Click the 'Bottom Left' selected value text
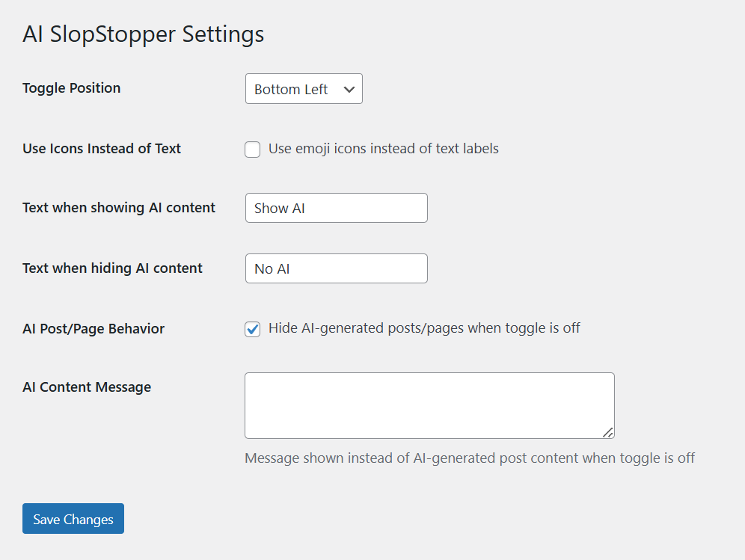Viewport: 745px width, 560px height. point(291,90)
